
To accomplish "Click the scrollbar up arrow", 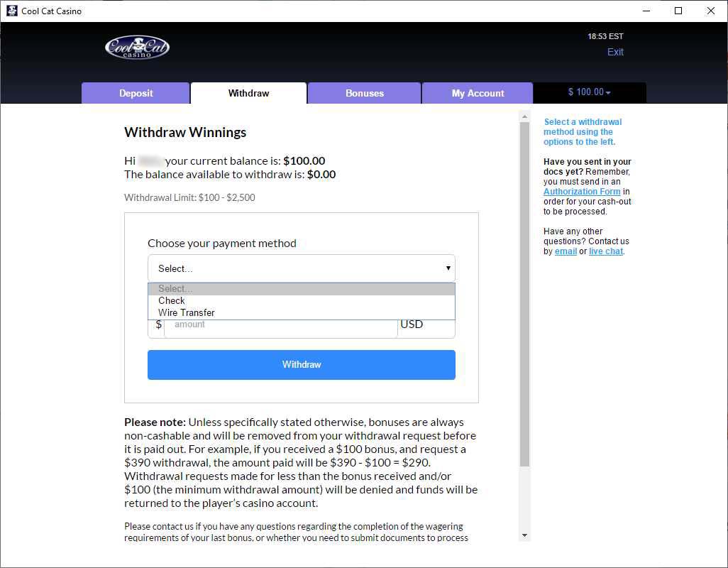I will tap(524, 116).
